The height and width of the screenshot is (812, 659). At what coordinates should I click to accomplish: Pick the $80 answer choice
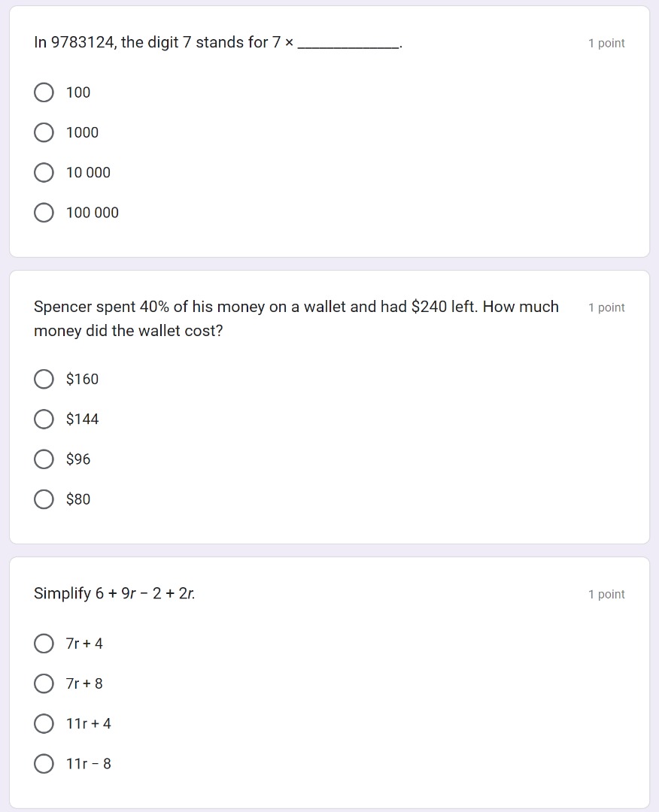44,498
